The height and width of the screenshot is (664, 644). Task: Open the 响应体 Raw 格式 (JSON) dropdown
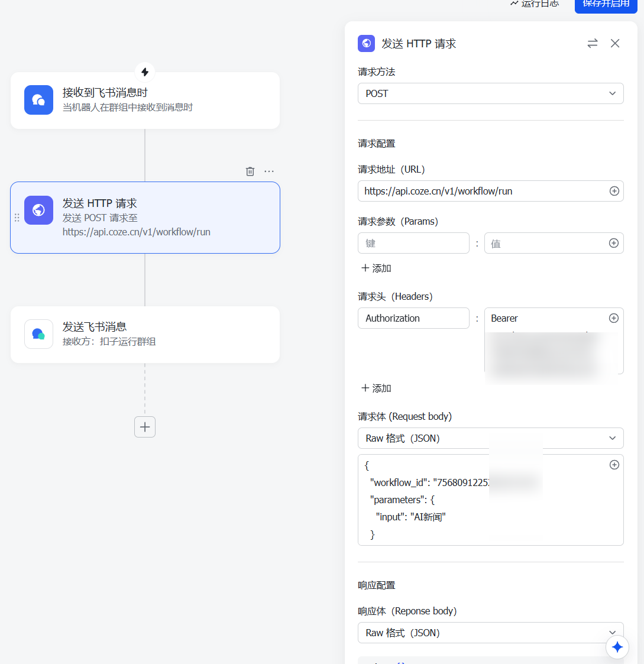(490, 633)
